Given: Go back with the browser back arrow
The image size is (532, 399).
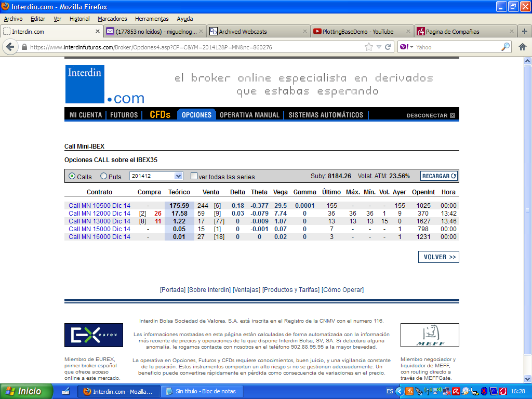Looking at the screenshot, I should point(10,47).
